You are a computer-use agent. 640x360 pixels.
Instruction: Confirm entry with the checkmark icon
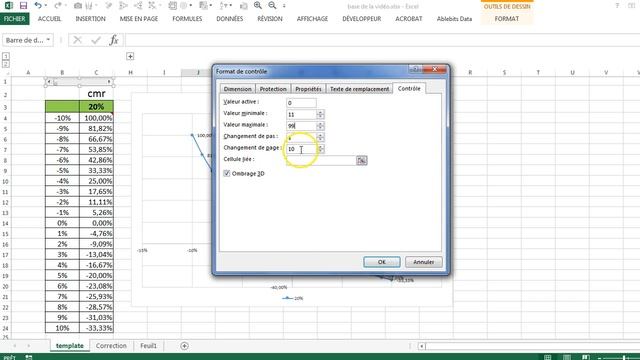(96, 40)
